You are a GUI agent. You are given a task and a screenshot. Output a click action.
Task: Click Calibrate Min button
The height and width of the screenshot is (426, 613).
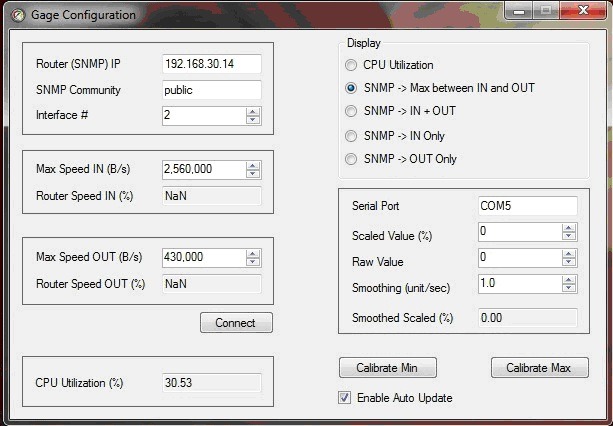point(387,368)
